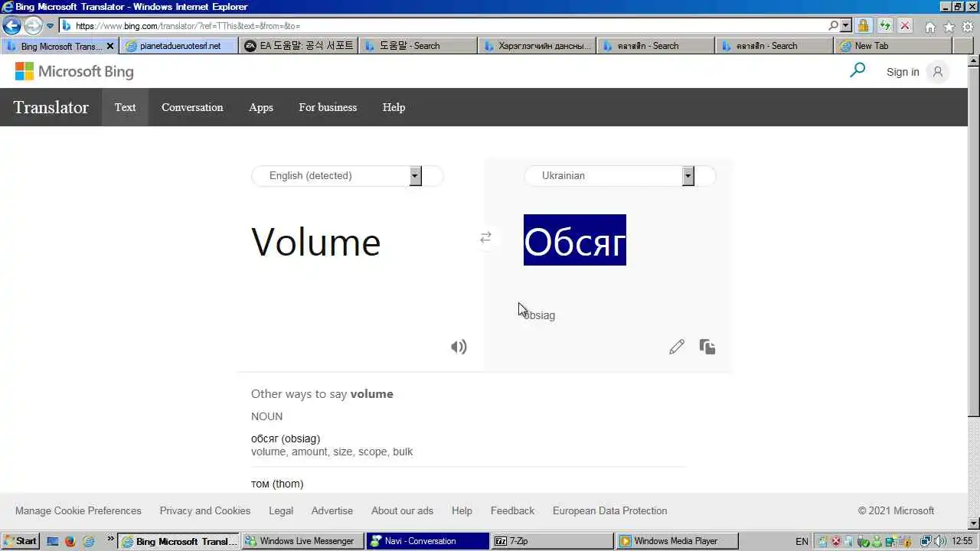Click Show Desktop quick launch icon

click(x=52, y=541)
